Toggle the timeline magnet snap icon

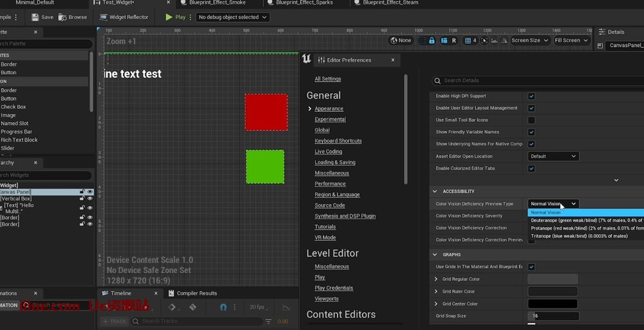223,307
